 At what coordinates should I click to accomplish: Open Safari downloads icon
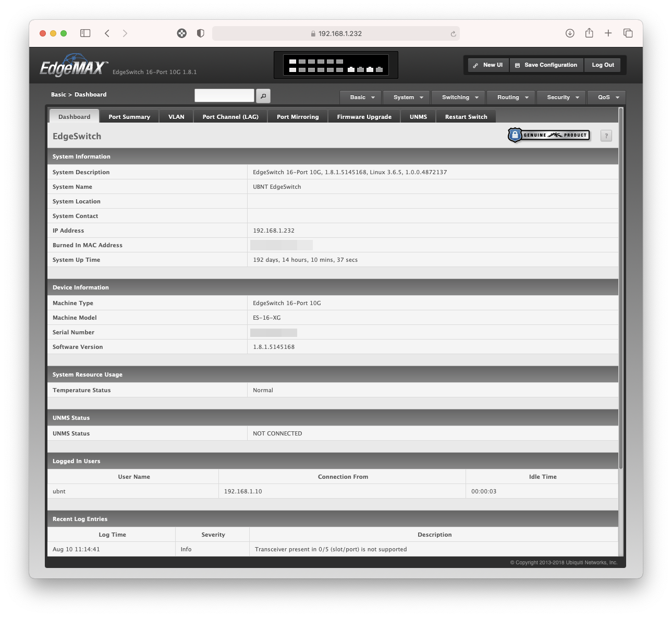click(570, 33)
